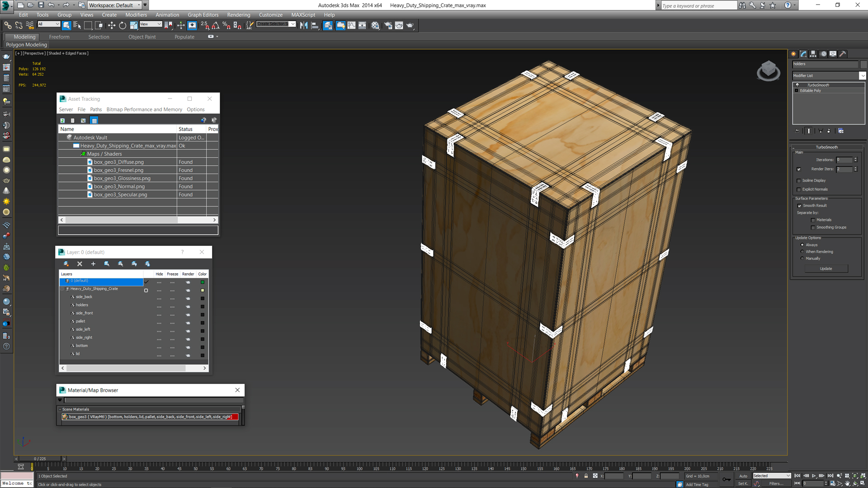Choose the Select and Rotate tool
The image size is (868, 488).
[x=123, y=25]
